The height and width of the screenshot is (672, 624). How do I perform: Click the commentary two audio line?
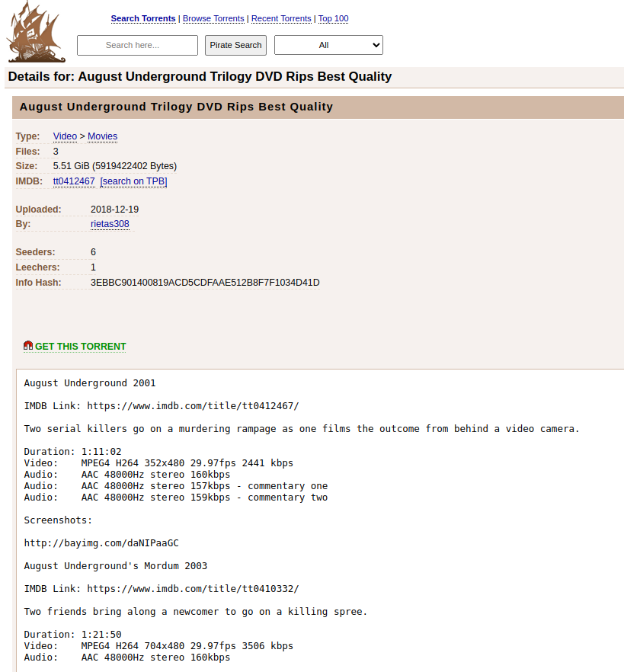(176, 497)
